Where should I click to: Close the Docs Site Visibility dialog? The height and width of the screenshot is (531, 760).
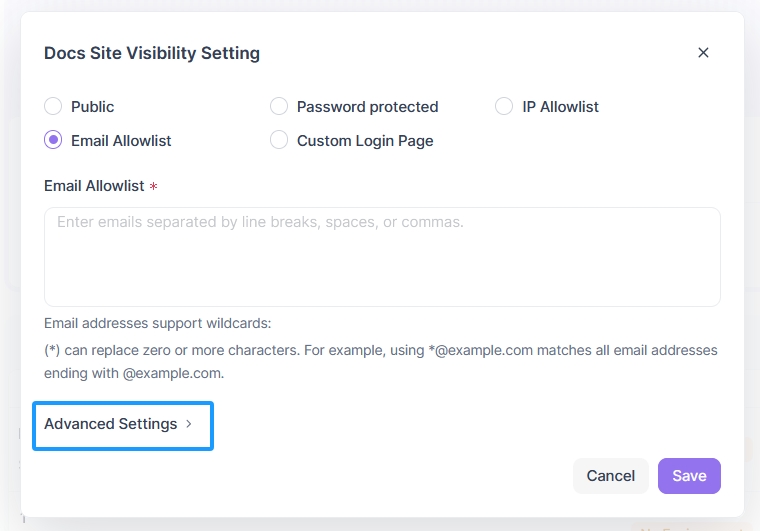pyautogui.click(x=703, y=53)
